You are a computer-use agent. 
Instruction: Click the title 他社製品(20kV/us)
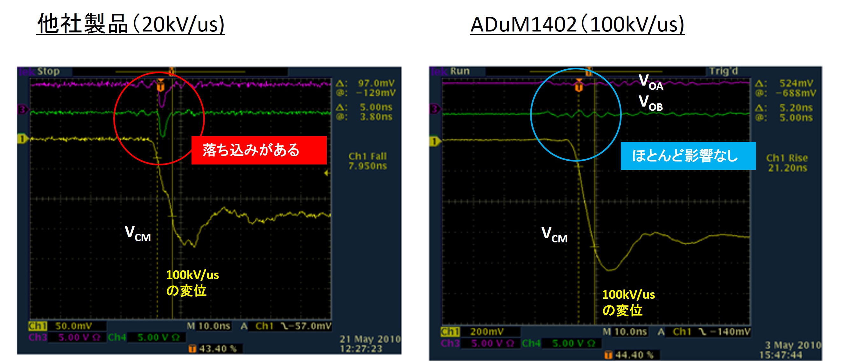tap(131, 24)
